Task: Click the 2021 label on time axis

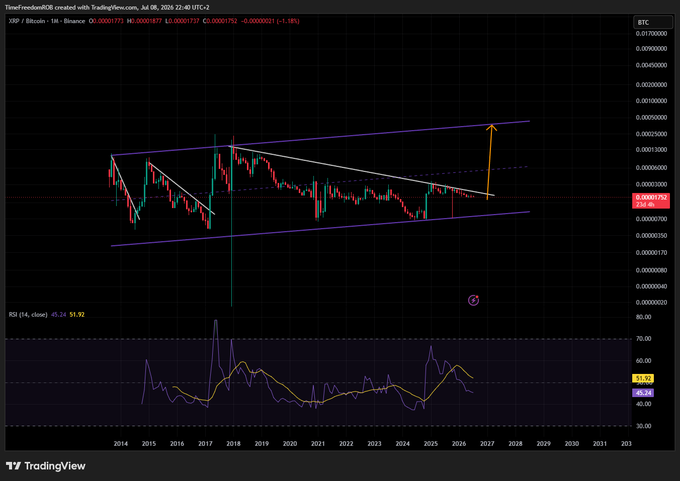Action: [x=318, y=444]
